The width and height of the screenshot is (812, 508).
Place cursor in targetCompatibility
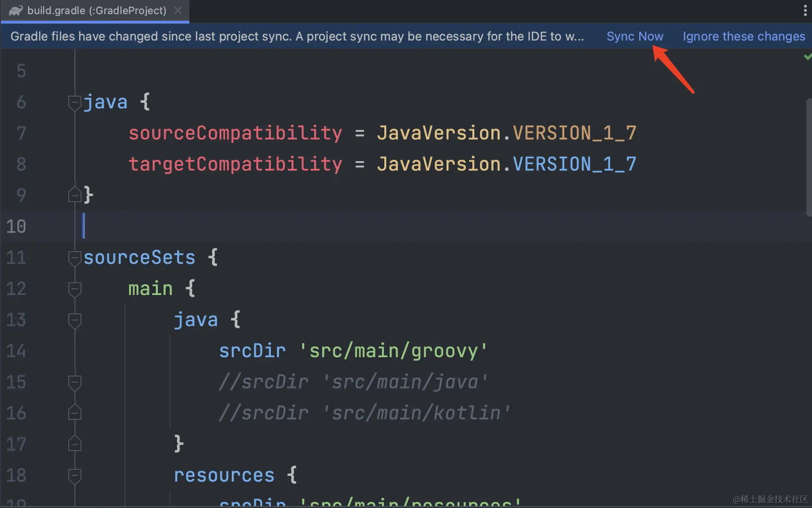tap(235, 164)
